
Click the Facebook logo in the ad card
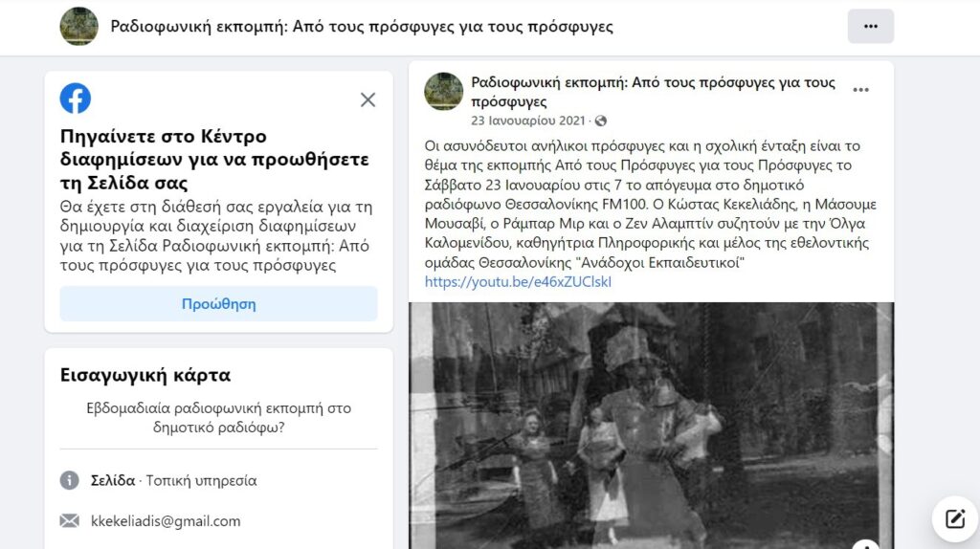pos(76,99)
